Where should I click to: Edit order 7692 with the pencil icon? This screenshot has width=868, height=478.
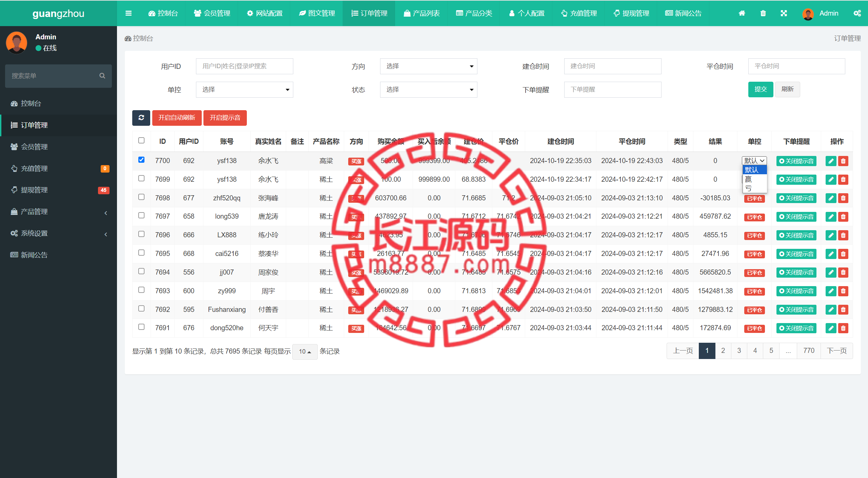tap(831, 310)
